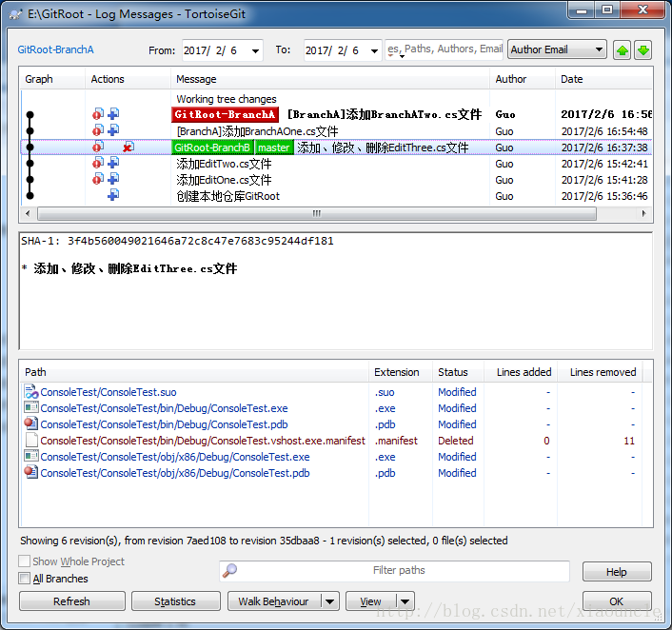Click added action icon in BranchATwo.cs row
This screenshot has height=630, width=672.
pos(113,114)
